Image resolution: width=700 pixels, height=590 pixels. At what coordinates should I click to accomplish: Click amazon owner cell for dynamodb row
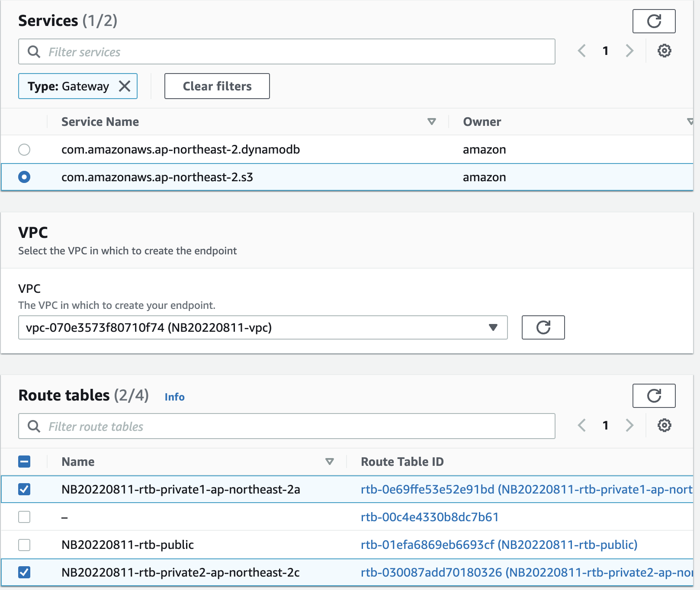point(484,150)
